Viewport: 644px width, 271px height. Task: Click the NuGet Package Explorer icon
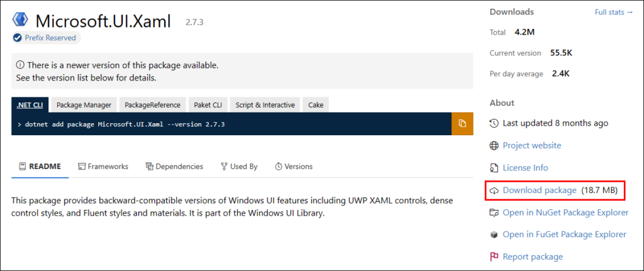coord(494,213)
